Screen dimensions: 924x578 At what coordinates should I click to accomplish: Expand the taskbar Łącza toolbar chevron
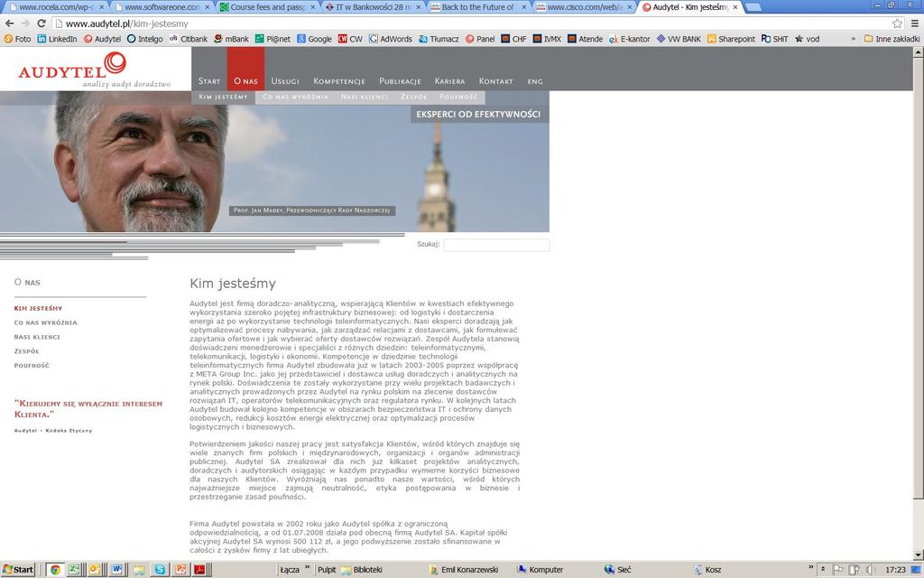tap(308, 568)
